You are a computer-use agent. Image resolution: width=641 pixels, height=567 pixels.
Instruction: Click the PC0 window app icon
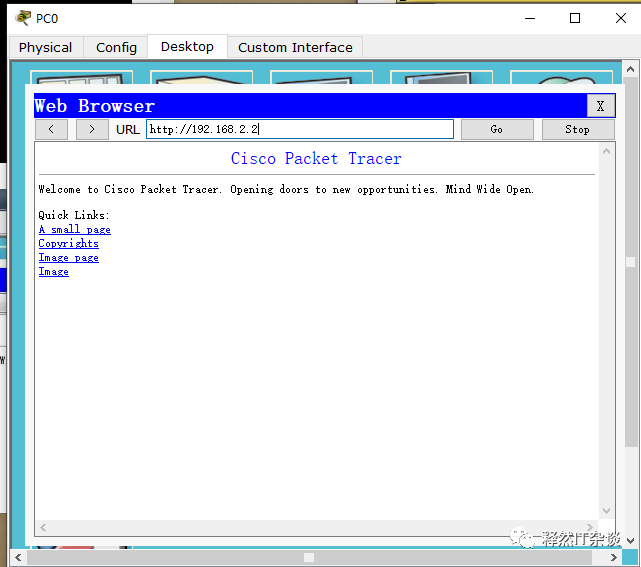tap(23, 18)
